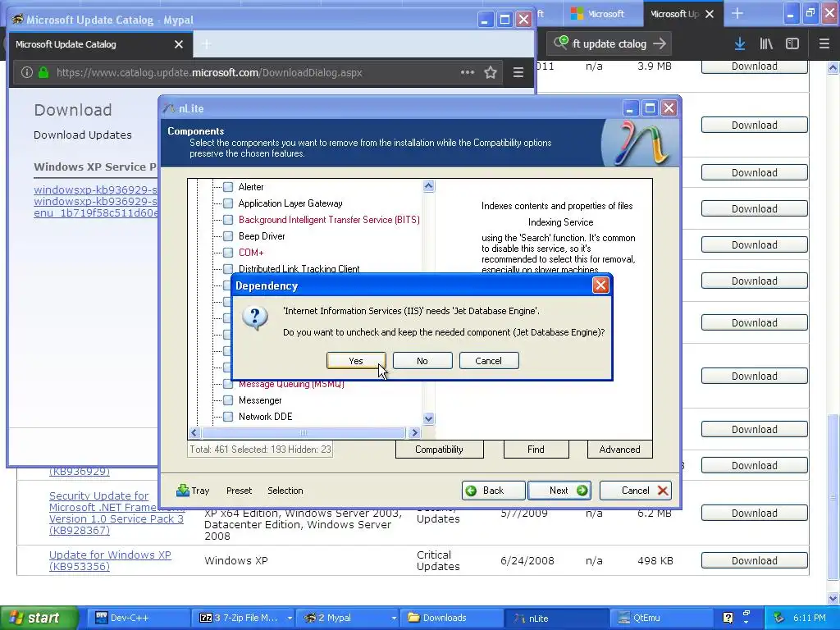Open a new tab in the Mypal popup window
840x630 pixels.
coord(206,44)
